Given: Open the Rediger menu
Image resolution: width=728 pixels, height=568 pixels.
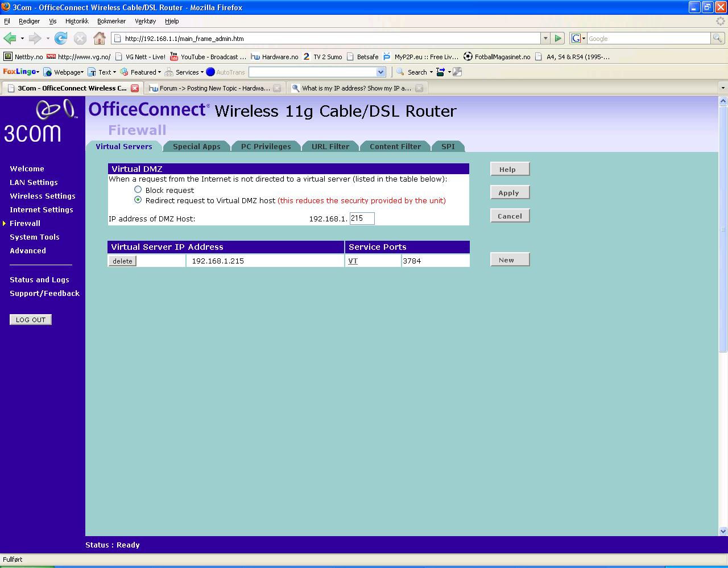Looking at the screenshot, I should (29, 21).
